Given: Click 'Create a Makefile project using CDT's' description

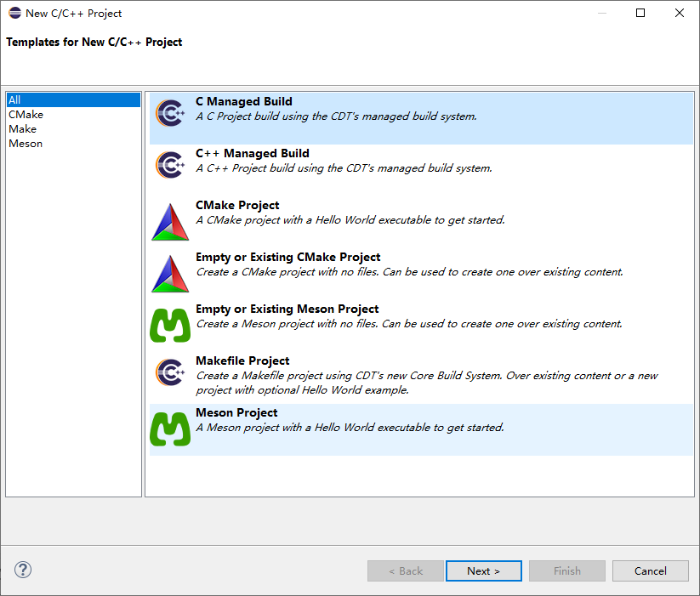Looking at the screenshot, I should pos(427,383).
